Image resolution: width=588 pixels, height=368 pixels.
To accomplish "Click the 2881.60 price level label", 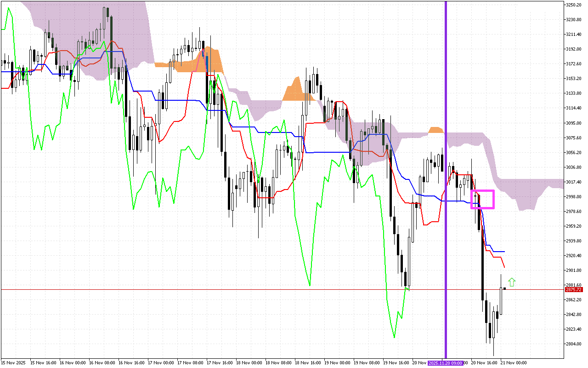I will (x=573, y=284).
